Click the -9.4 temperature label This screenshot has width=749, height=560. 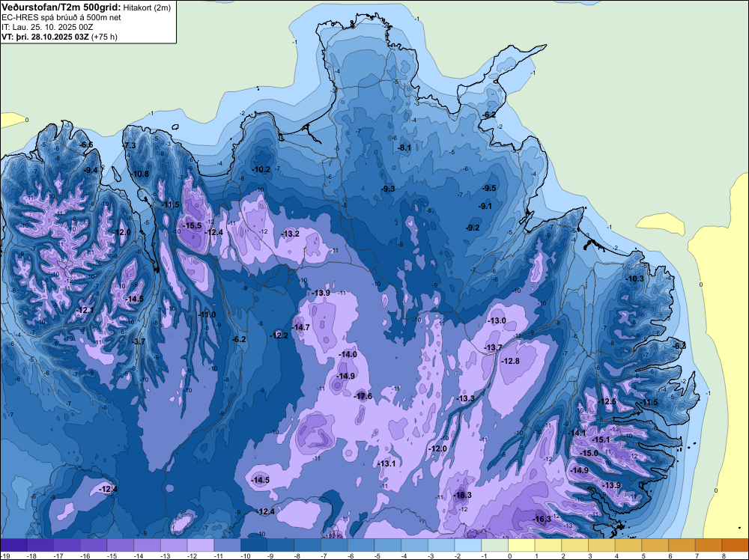click(x=91, y=170)
